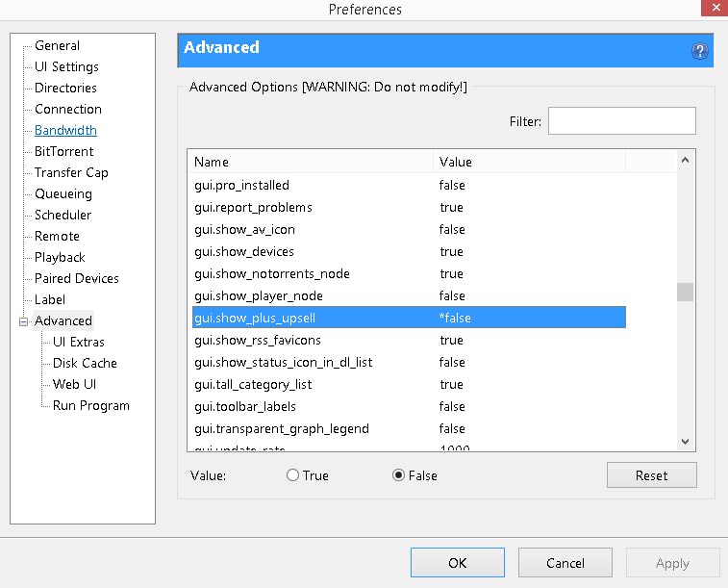Viewport: 728px width, 588px height.
Task: Open the UI Extras subcategory
Action: click(x=79, y=342)
